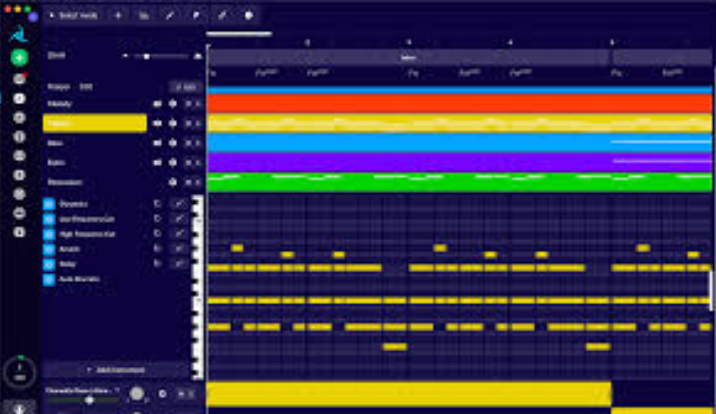
Task: Click the curve icon on Delay row
Action: tap(158, 264)
